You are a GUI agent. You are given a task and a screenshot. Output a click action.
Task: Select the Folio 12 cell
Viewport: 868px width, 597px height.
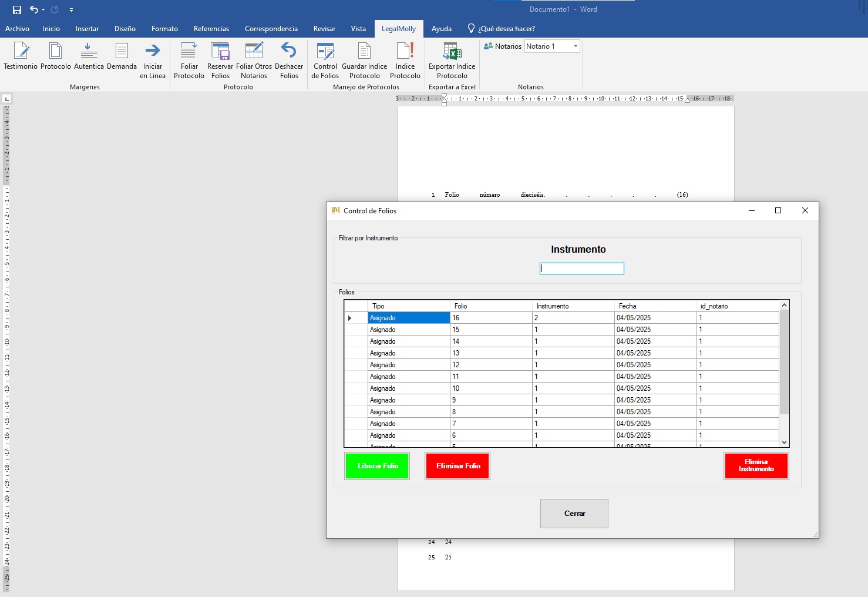pyautogui.click(x=491, y=365)
